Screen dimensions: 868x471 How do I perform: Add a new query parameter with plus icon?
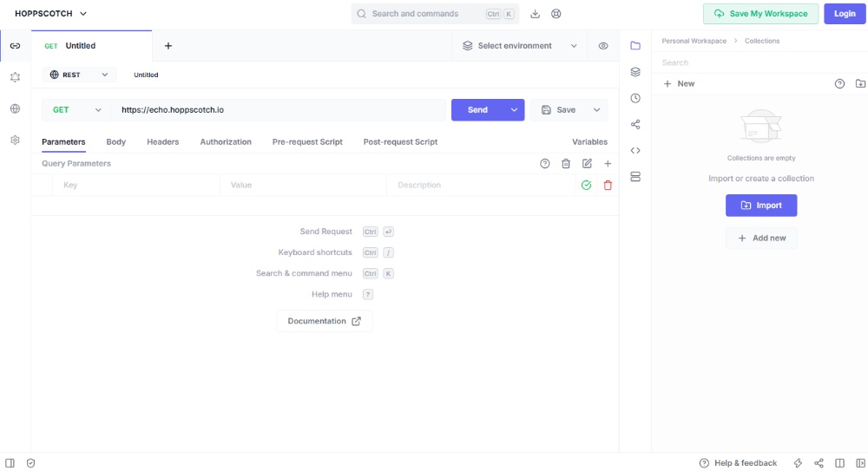pyautogui.click(x=608, y=163)
